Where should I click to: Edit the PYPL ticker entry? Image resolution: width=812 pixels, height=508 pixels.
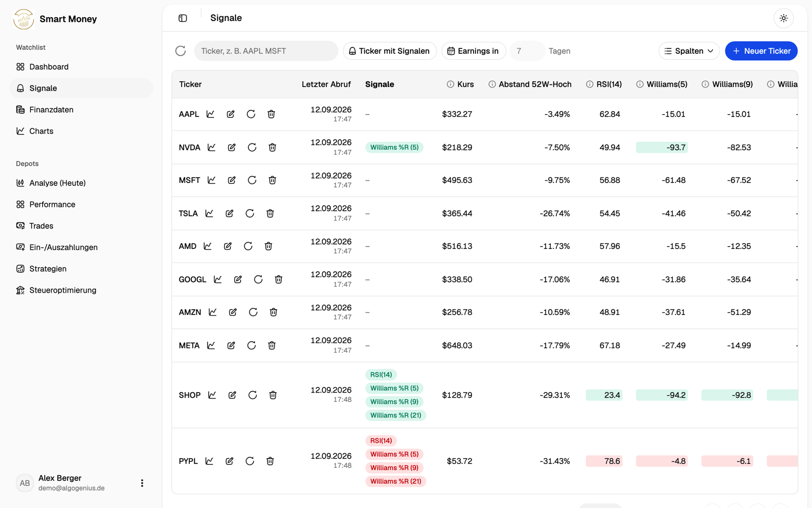[x=230, y=461]
